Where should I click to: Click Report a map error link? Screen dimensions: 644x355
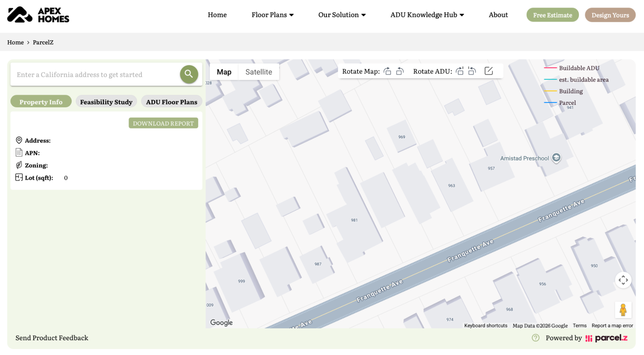tap(612, 325)
